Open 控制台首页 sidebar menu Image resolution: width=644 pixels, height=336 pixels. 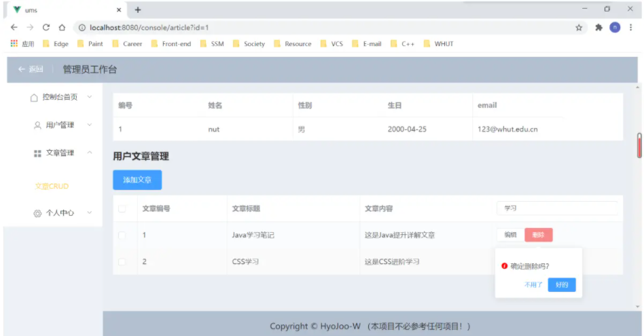point(54,97)
